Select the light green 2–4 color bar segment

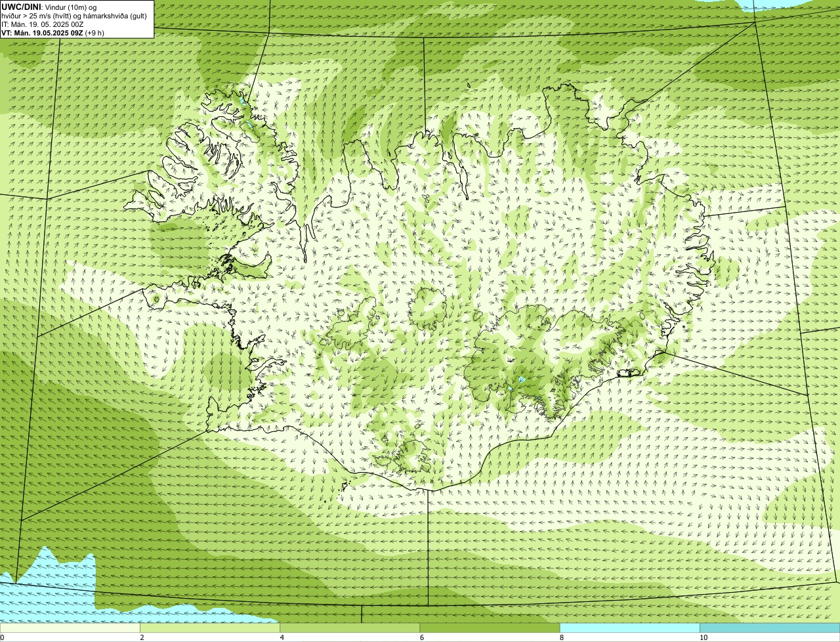(x=210, y=628)
